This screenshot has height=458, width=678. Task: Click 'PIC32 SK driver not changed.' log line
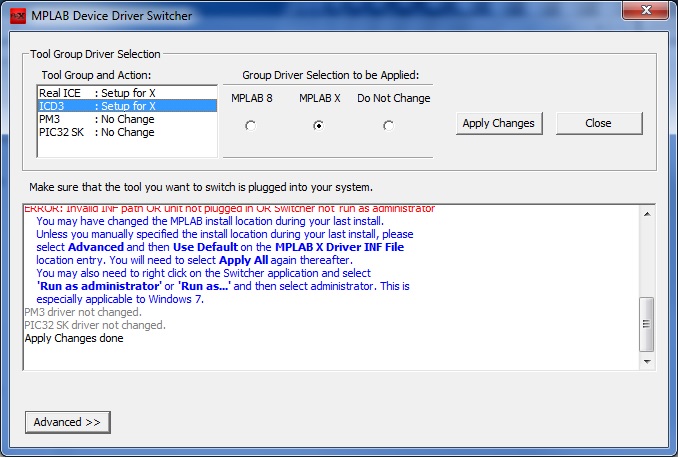[95, 325]
